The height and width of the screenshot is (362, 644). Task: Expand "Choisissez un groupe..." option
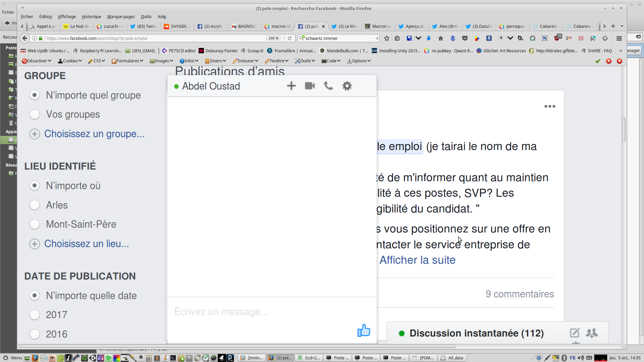pyautogui.click(x=94, y=134)
